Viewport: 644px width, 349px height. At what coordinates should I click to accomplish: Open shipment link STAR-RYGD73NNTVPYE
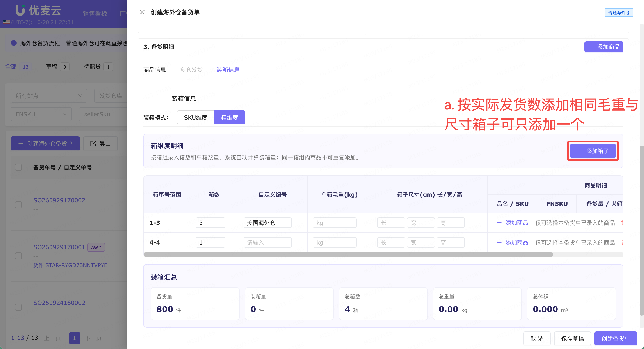click(x=76, y=265)
